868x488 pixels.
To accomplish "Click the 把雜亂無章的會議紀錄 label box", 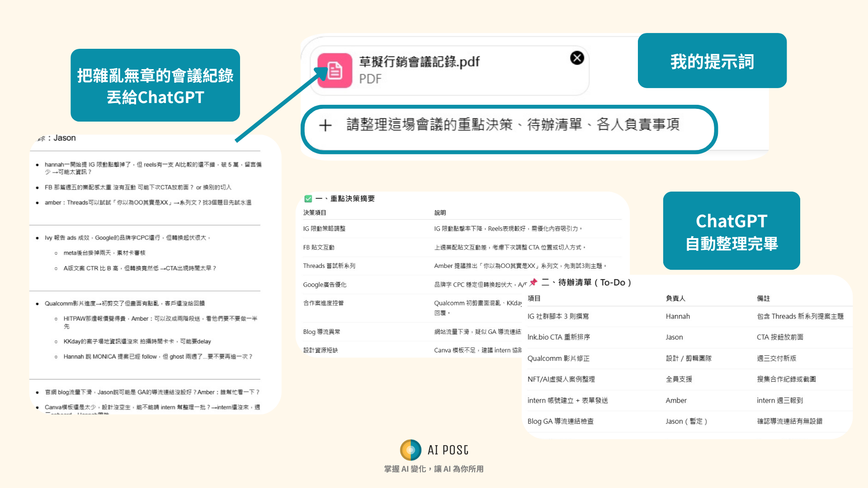I will coord(155,85).
